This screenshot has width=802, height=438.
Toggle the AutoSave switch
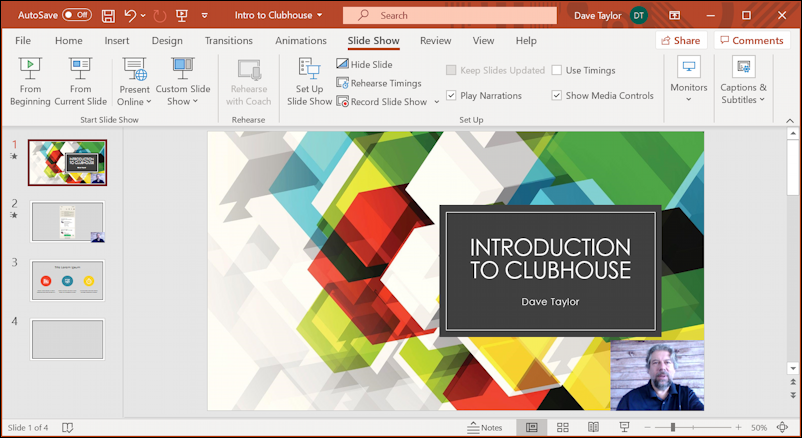click(x=77, y=15)
